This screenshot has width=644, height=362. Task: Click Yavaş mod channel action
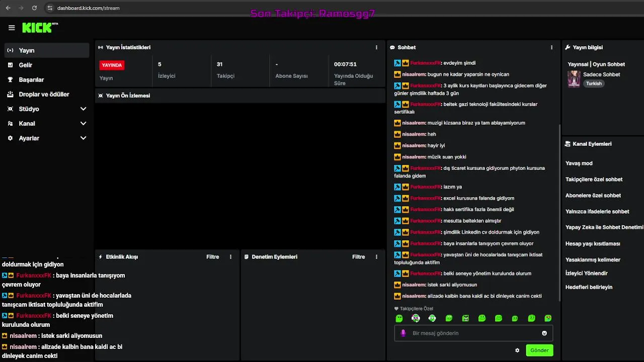(x=579, y=163)
